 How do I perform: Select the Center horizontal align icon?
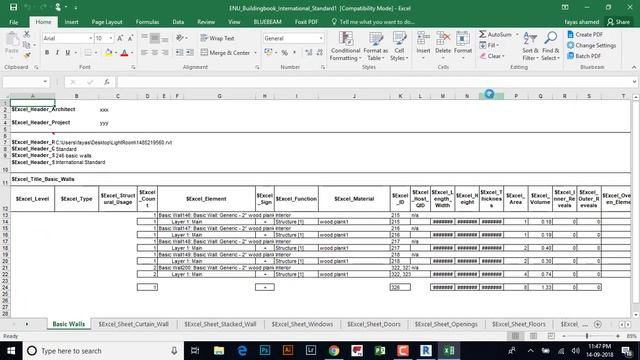tap(155, 53)
